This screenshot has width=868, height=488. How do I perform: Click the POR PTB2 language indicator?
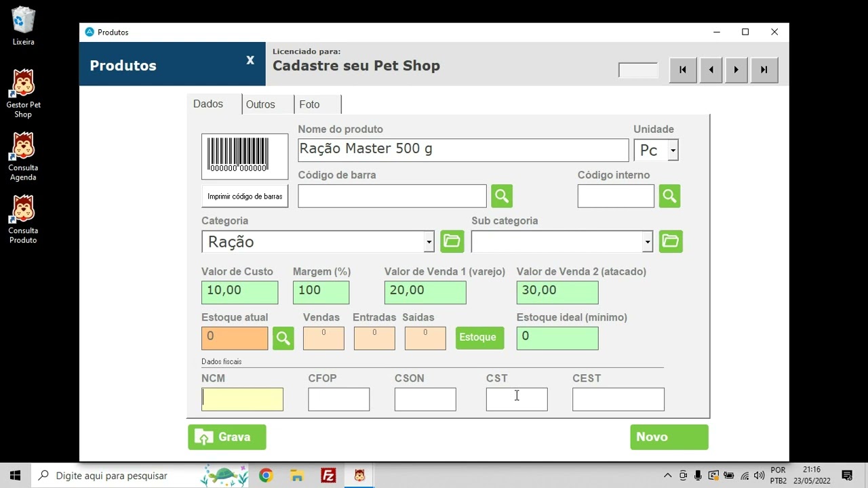click(x=778, y=475)
